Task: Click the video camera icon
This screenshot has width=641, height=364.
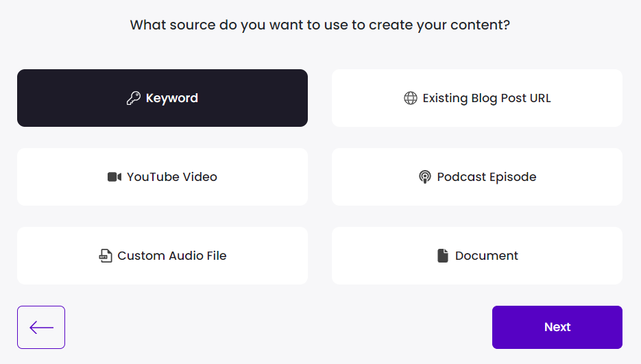Action: 114,177
